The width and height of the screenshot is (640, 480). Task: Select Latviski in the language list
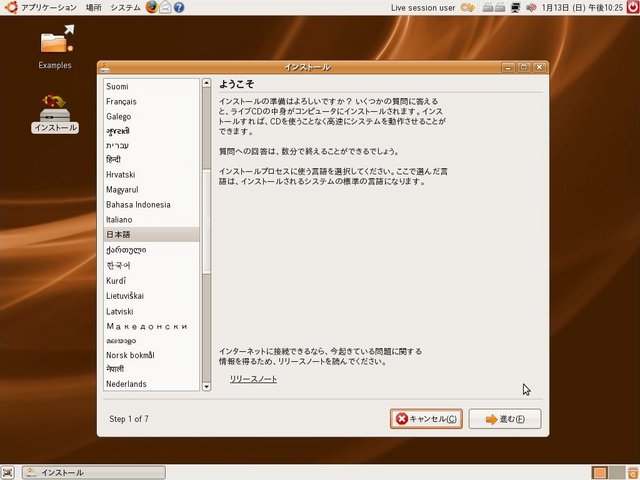(151, 311)
